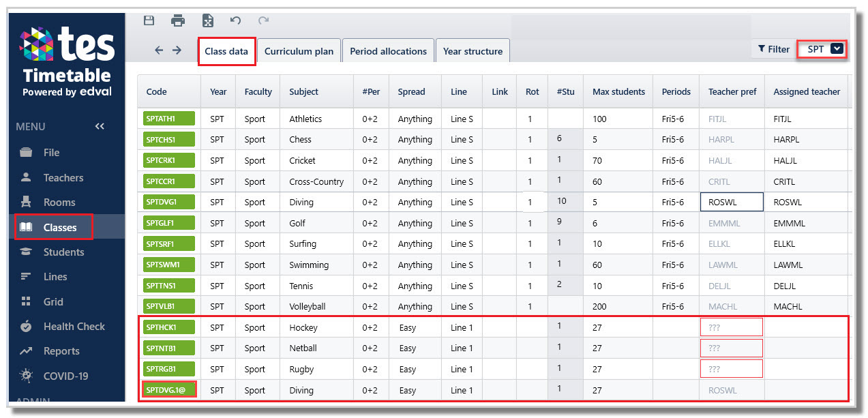This screenshot has height=418, width=868.
Task: Click the undo arrow icon
Action: [x=236, y=21]
